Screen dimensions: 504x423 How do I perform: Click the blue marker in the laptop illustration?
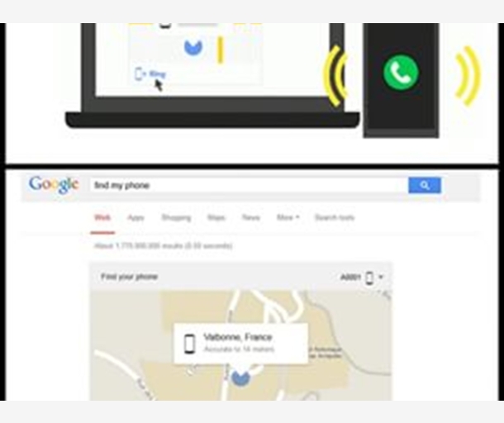tap(193, 48)
